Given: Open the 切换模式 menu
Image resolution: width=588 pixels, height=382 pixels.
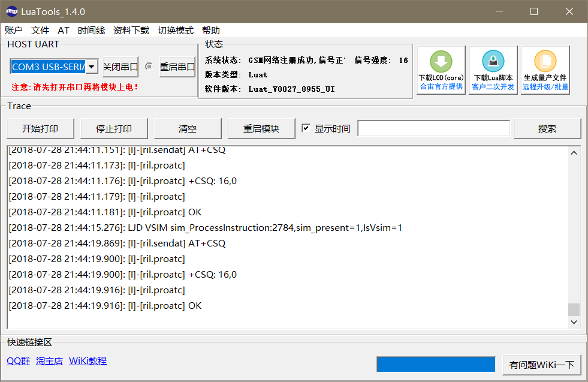Looking at the screenshot, I should 176,31.
